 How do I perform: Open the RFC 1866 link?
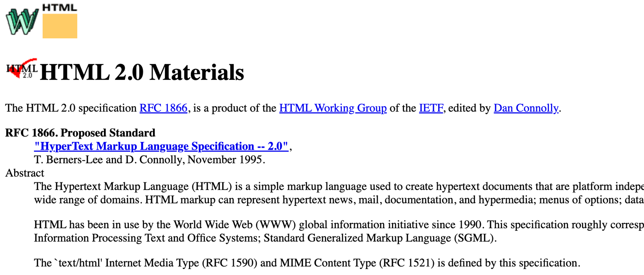click(163, 108)
